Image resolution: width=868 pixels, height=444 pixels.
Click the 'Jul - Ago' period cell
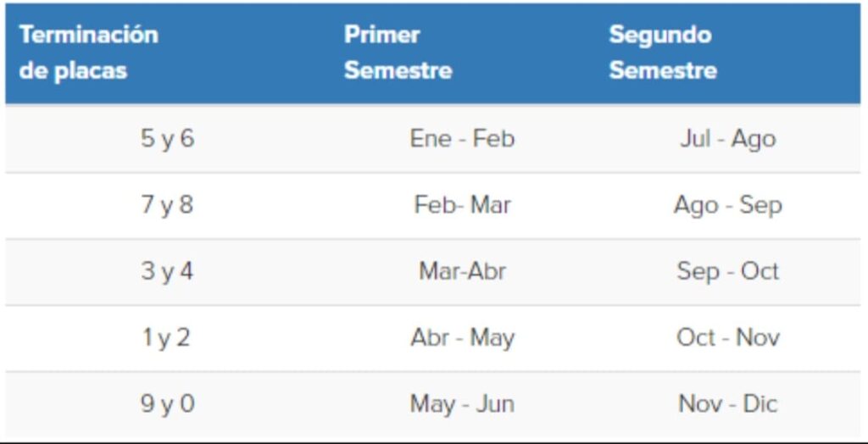[x=727, y=139]
